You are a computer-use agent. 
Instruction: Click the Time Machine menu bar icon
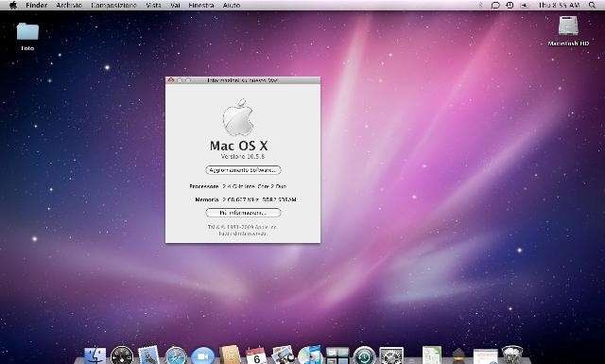point(510,5)
